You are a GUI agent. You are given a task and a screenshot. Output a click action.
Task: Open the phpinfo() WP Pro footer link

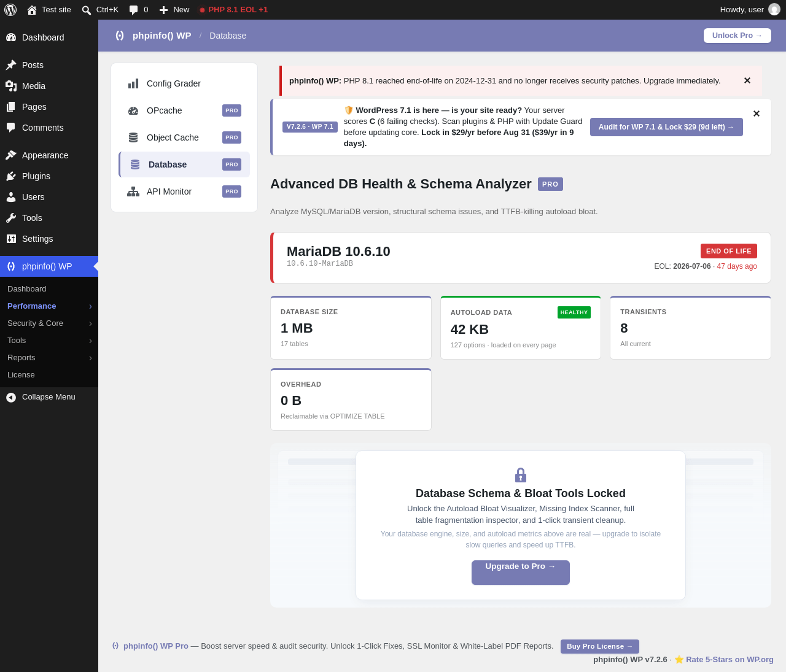tap(156, 646)
